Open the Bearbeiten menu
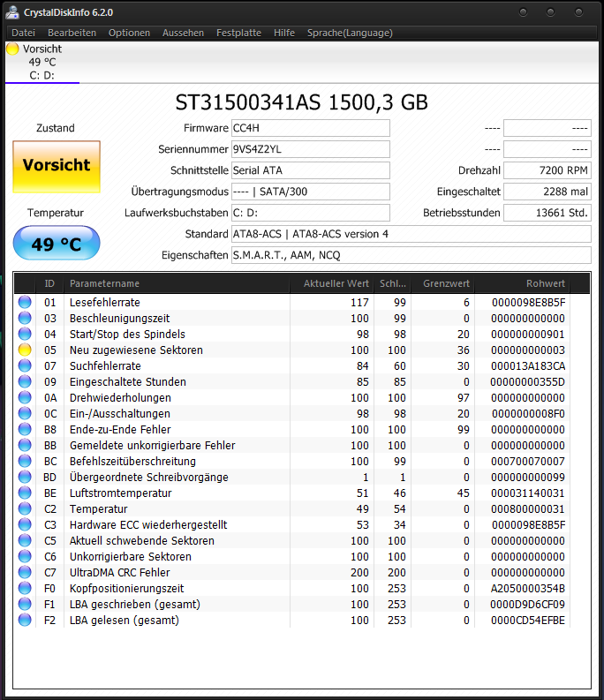 tap(72, 33)
